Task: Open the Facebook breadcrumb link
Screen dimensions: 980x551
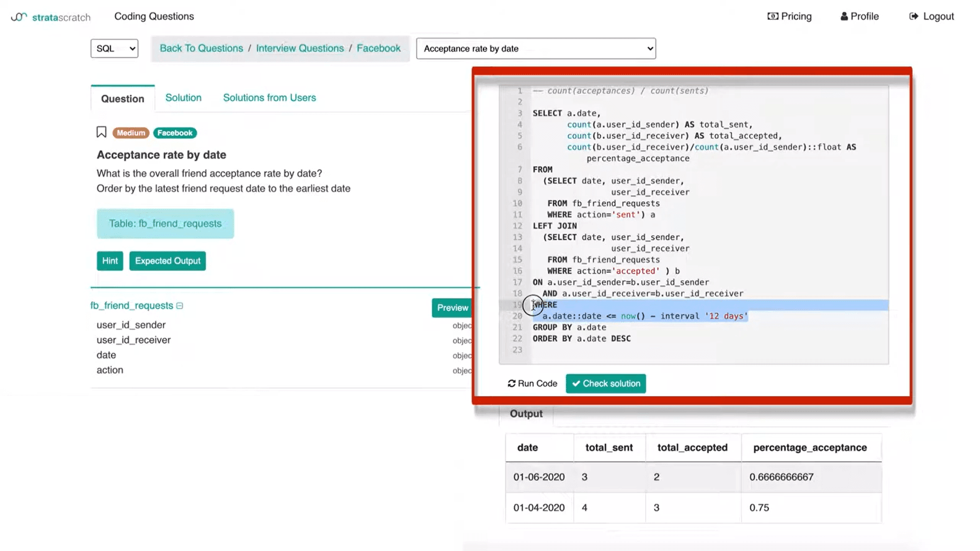Action: coord(379,48)
